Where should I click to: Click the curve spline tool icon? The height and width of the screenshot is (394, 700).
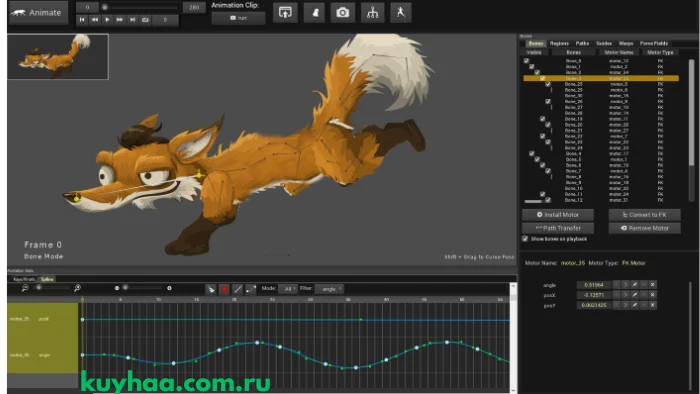pyautogui.click(x=250, y=289)
